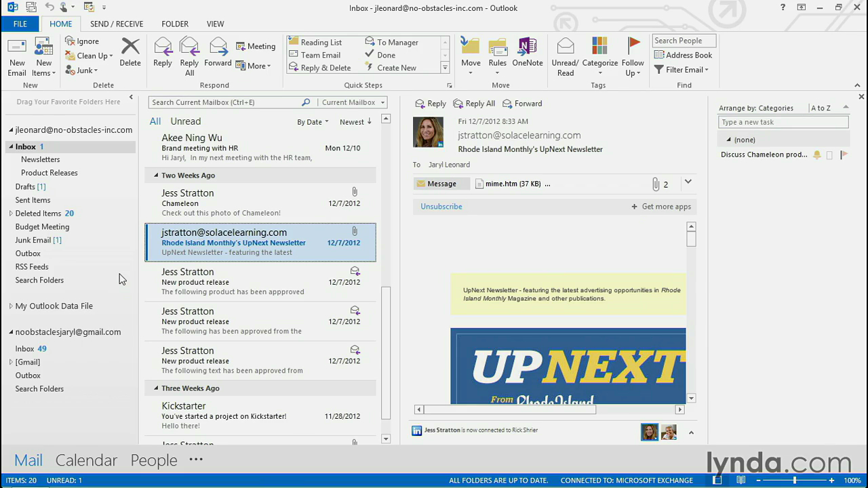Open the More respond options dropdown
Screen dimensions: 868x488
253,66
